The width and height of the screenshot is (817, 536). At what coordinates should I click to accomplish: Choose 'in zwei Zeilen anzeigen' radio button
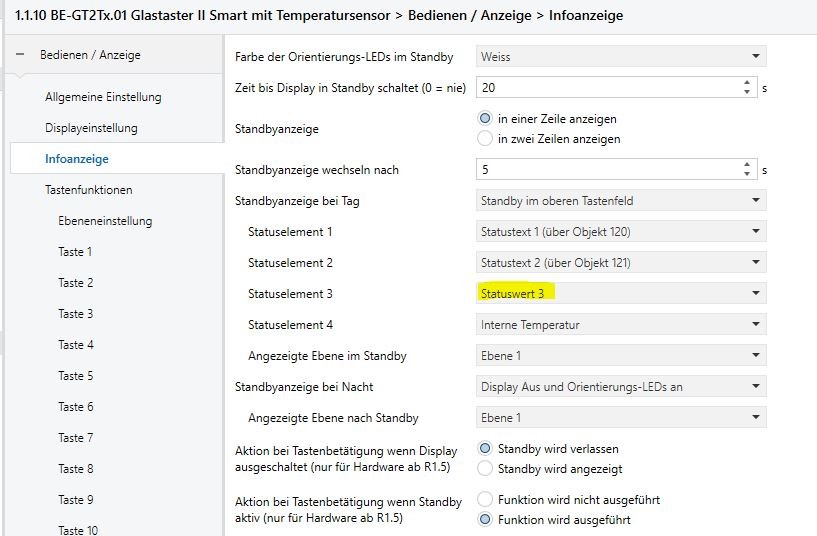(x=486, y=139)
